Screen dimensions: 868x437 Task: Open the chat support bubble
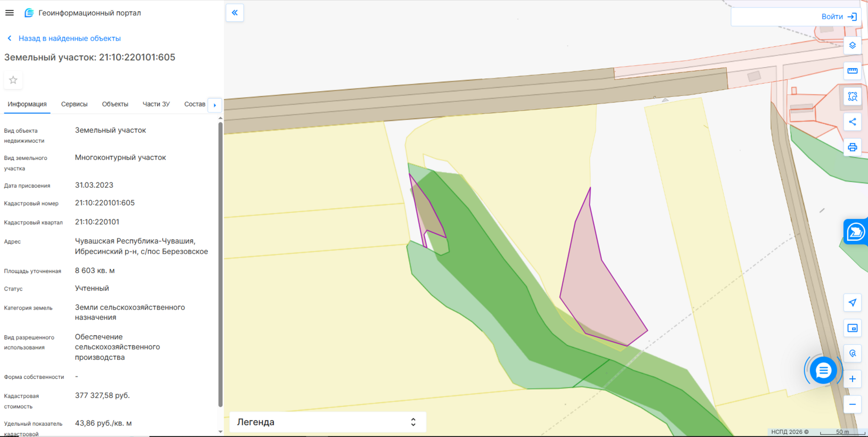(x=823, y=370)
